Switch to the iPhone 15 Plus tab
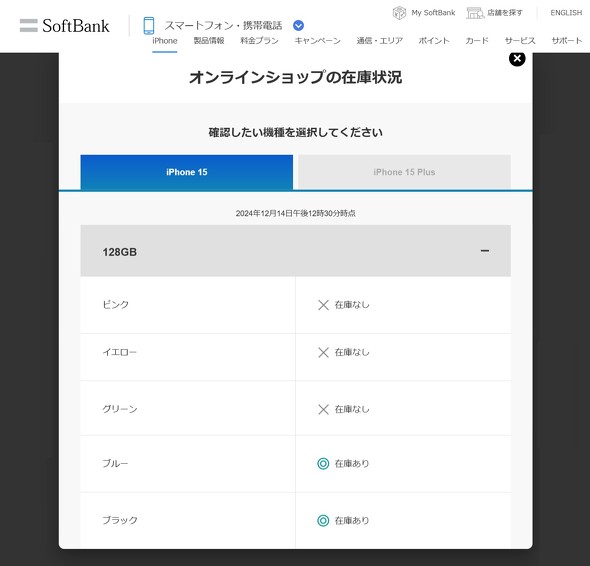Image resolution: width=590 pixels, height=566 pixels. click(404, 172)
